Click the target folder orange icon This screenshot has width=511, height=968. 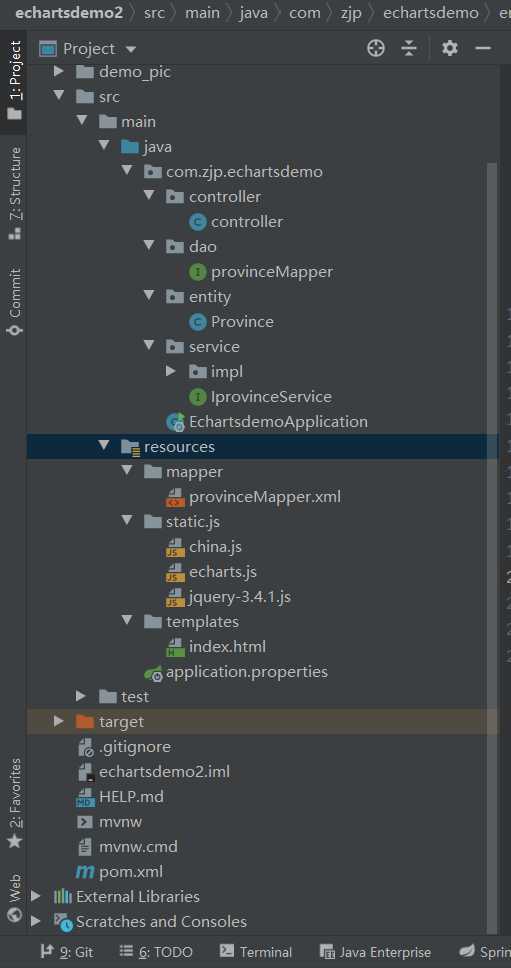[x=85, y=721]
